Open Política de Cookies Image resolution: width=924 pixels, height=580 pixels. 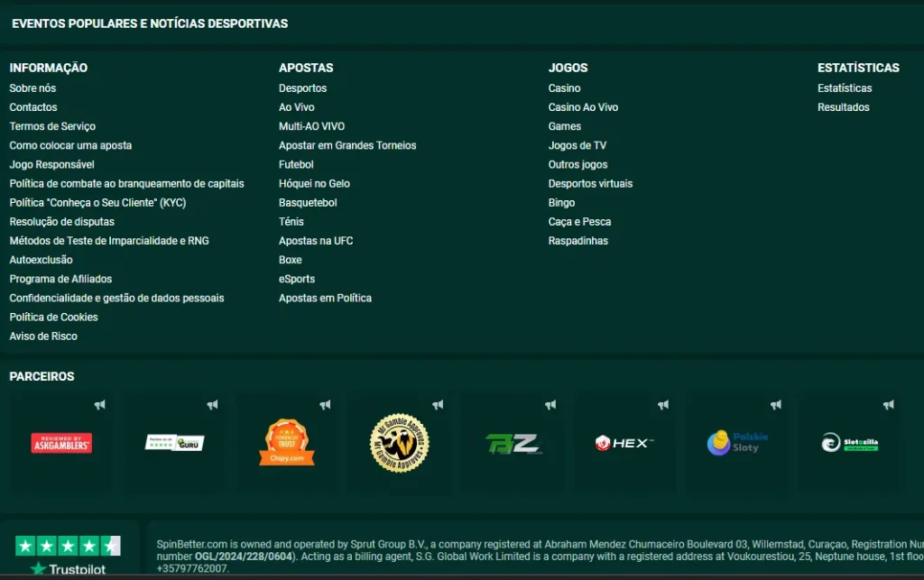click(53, 317)
